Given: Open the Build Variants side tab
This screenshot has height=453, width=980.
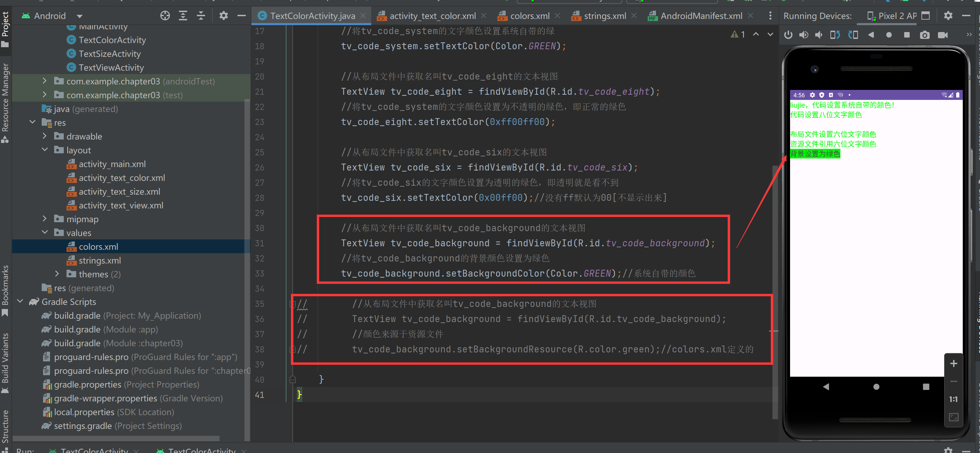Looking at the screenshot, I should point(5,363).
